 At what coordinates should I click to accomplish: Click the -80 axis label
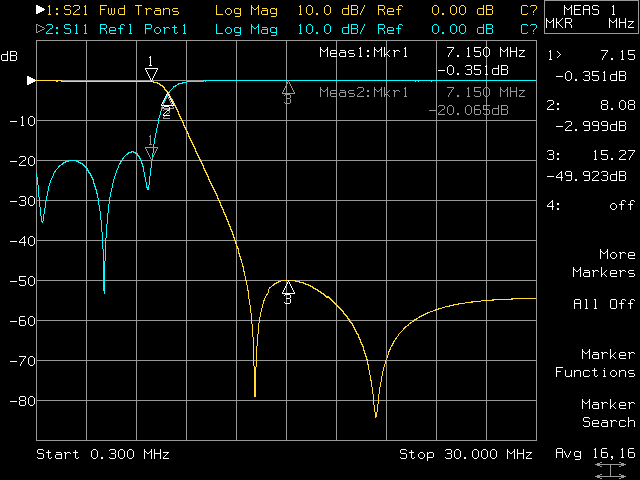[22, 401]
